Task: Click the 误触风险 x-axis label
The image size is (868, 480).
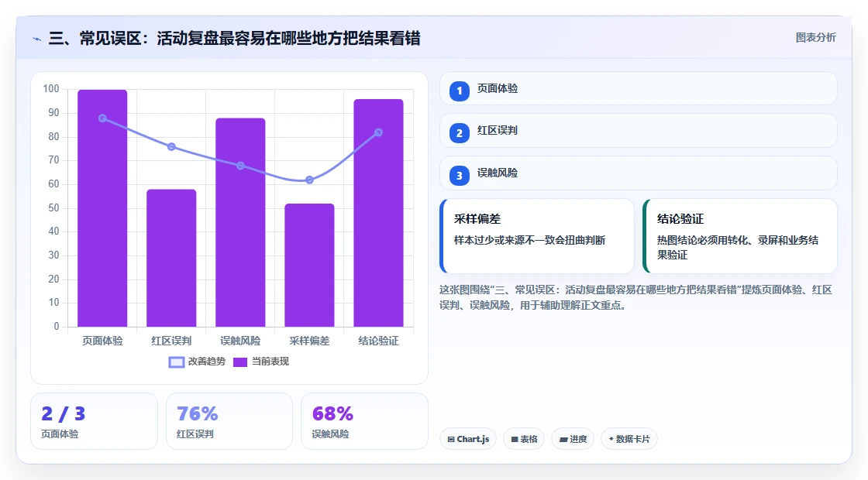Action: [x=240, y=341]
